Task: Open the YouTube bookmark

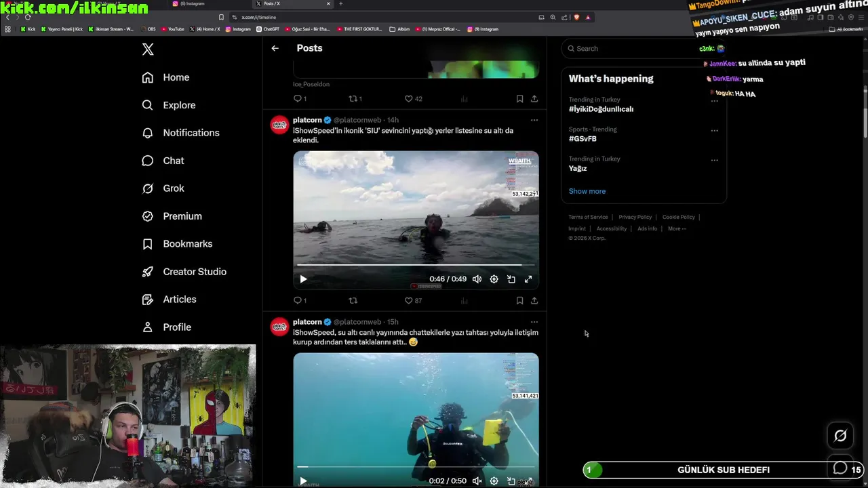Action: tap(172, 29)
